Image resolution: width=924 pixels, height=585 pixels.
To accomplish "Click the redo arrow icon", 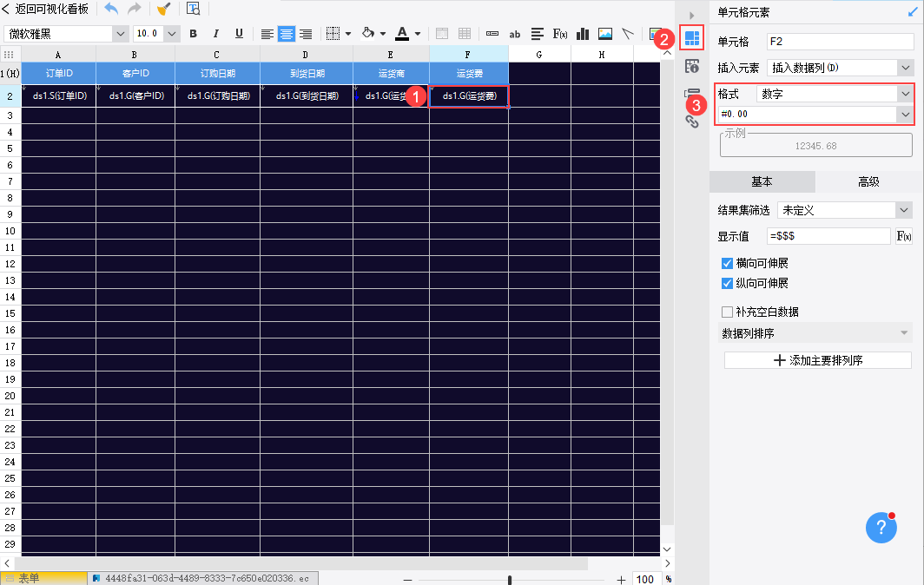I will click(x=135, y=9).
